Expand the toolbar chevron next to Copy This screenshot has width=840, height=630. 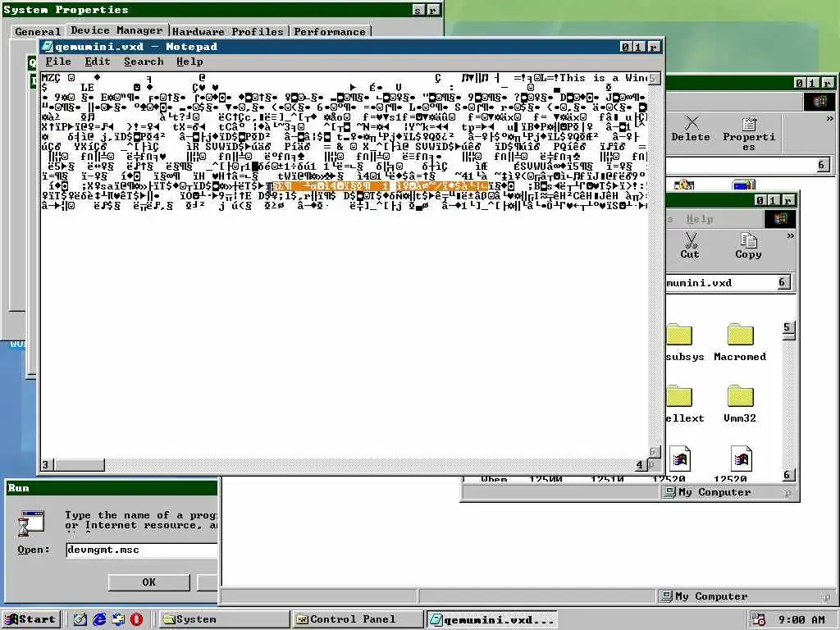point(790,235)
